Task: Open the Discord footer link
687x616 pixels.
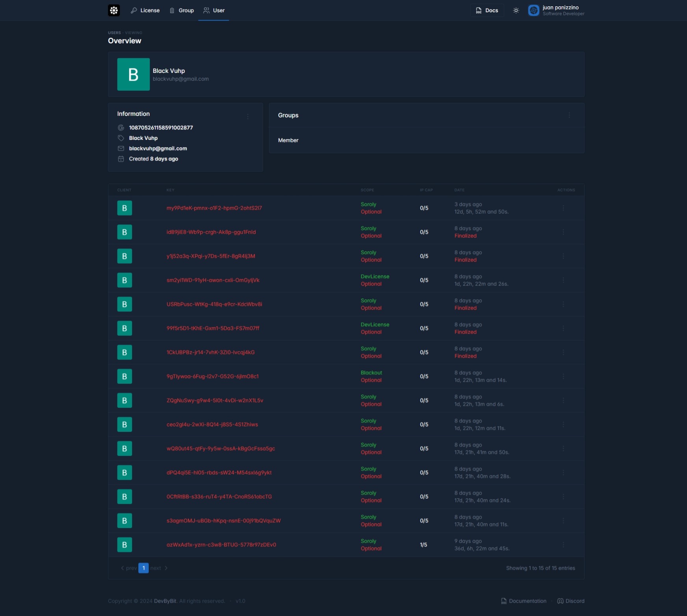Action: click(571, 601)
